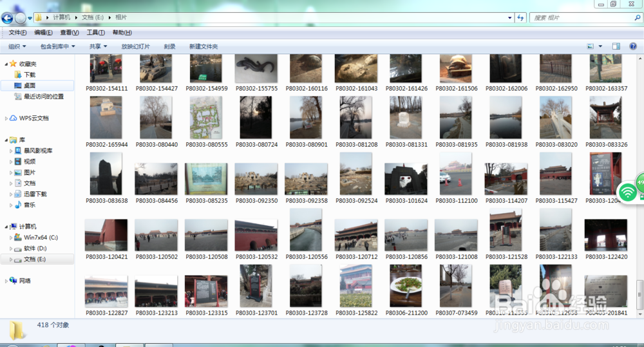Open the 工具(T) menu

(x=95, y=32)
